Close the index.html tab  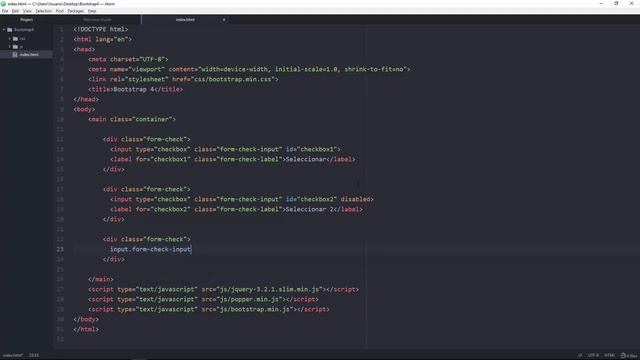[224, 20]
